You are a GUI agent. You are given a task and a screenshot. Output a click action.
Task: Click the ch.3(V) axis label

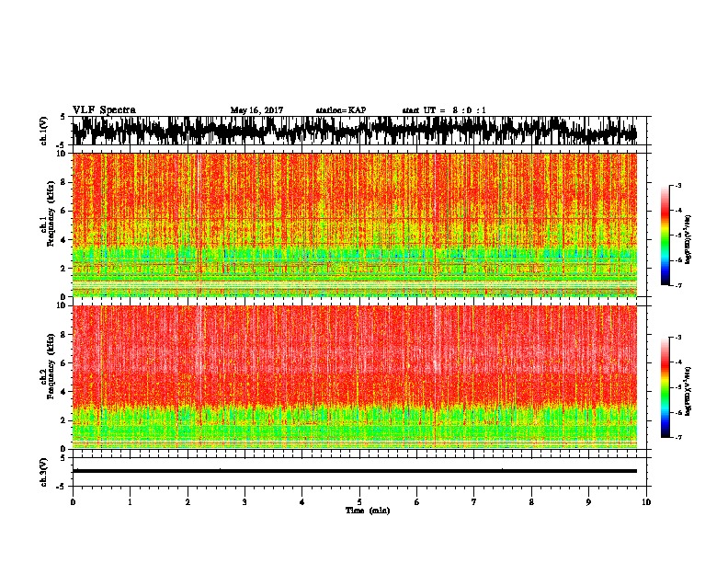click(43, 472)
